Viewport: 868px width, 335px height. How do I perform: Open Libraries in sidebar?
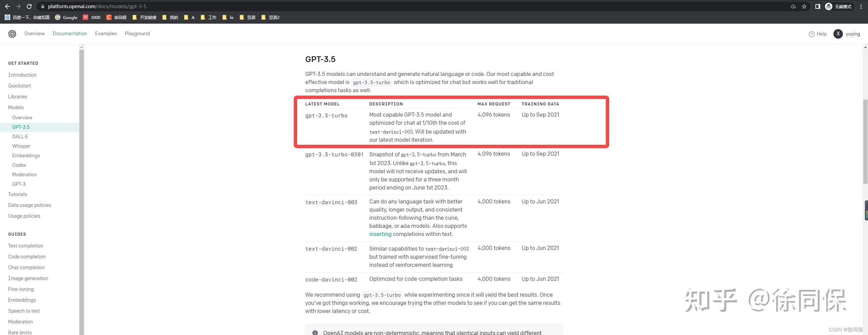pyautogui.click(x=18, y=97)
